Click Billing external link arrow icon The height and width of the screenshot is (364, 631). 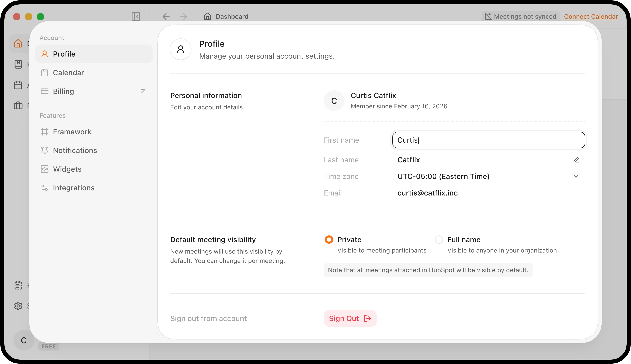143,91
